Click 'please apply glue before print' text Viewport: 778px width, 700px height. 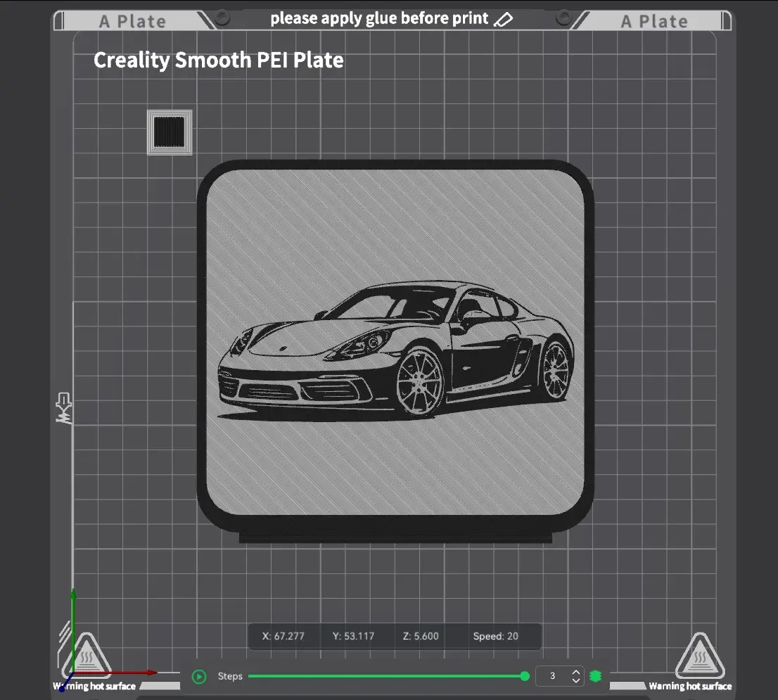379,18
